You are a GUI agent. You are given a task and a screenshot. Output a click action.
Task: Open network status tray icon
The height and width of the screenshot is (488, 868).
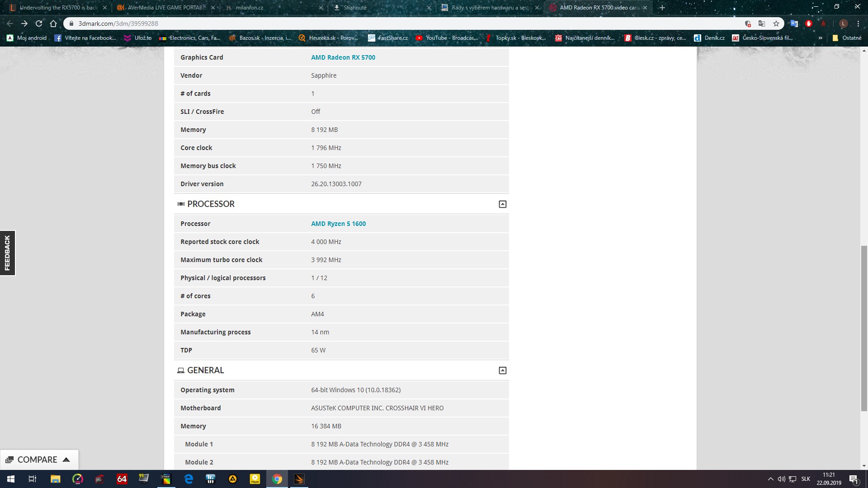click(x=793, y=479)
